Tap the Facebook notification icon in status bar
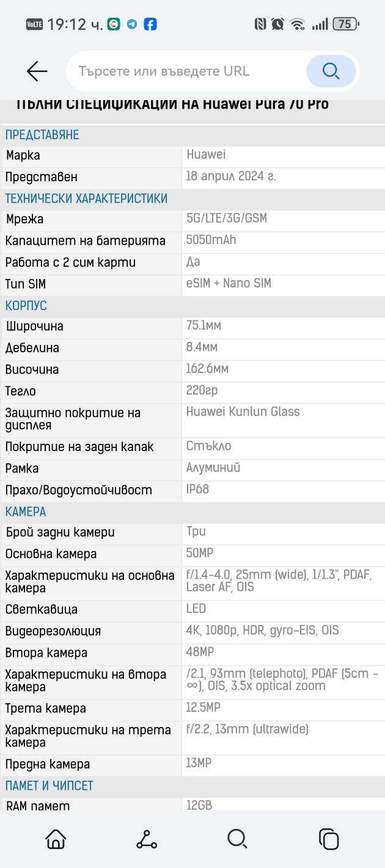The height and width of the screenshot is (868, 385). [150, 24]
